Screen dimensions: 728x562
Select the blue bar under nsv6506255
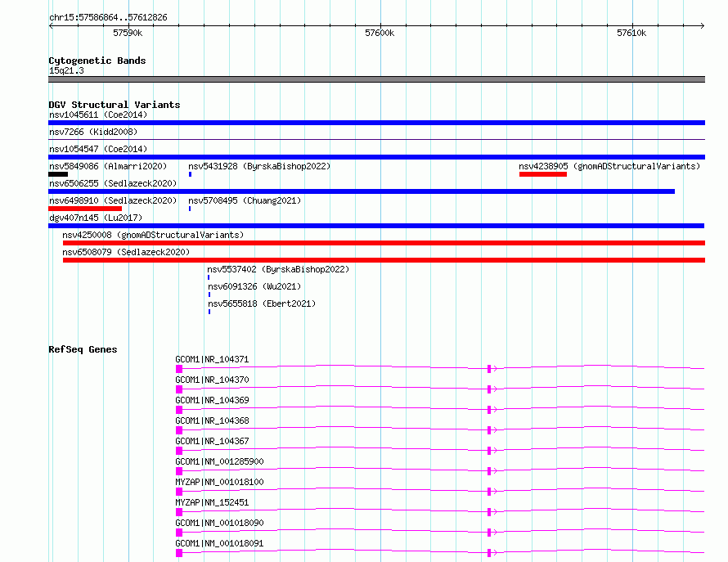click(x=362, y=191)
